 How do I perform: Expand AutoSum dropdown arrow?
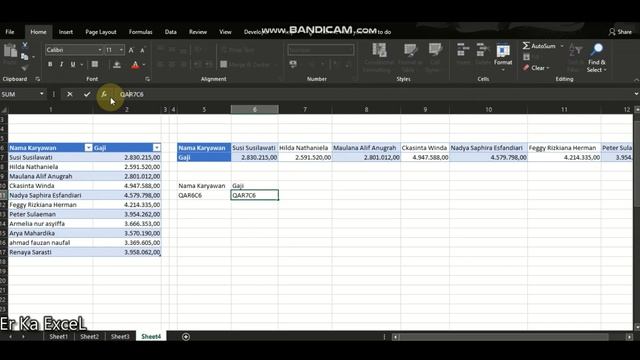click(x=562, y=46)
